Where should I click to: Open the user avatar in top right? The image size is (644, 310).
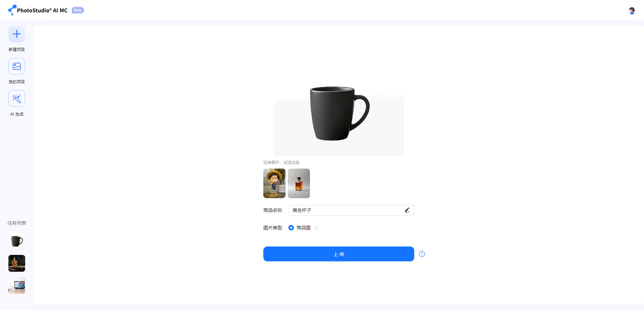coord(632,10)
